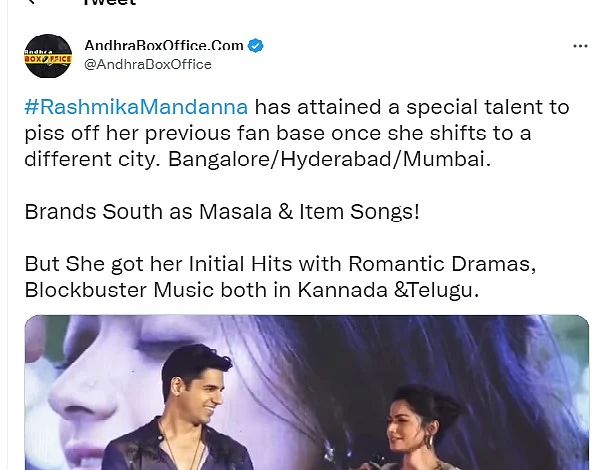
Task: Select the Tweet header title
Action: click(x=110, y=2)
